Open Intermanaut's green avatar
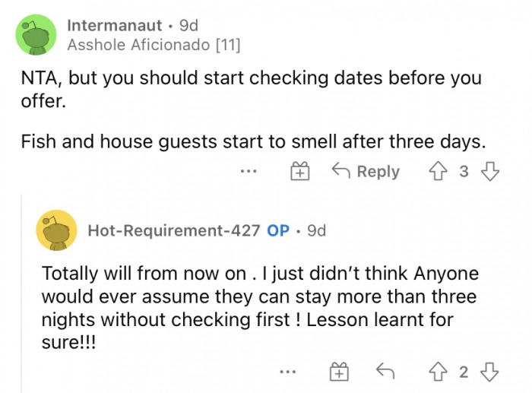The width and height of the screenshot is (532, 393). [x=36, y=35]
